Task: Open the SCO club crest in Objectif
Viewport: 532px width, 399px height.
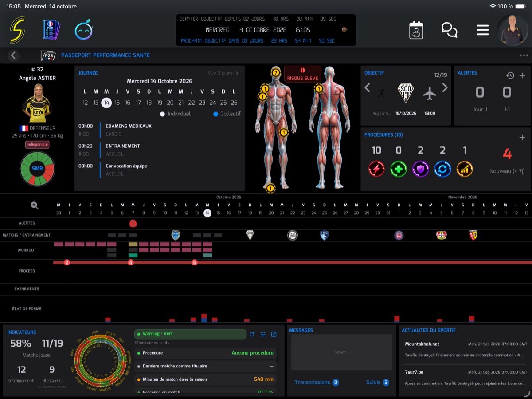Action: [x=405, y=93]
